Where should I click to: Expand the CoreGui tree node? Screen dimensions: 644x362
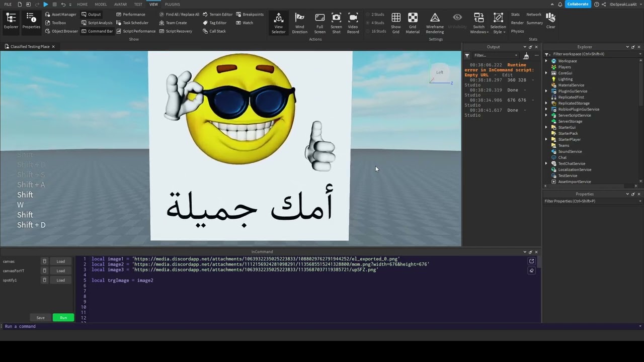pyautogui.click(x=546, y=73)
